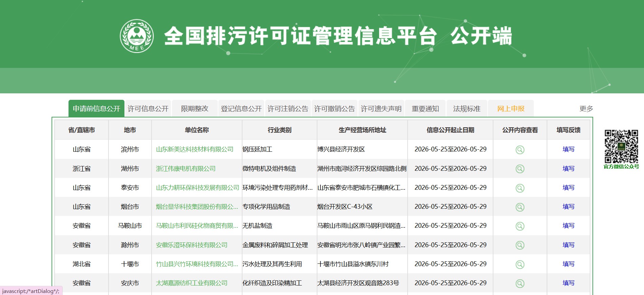Click 填写 in the 烟台市 row

coord(568,207)
